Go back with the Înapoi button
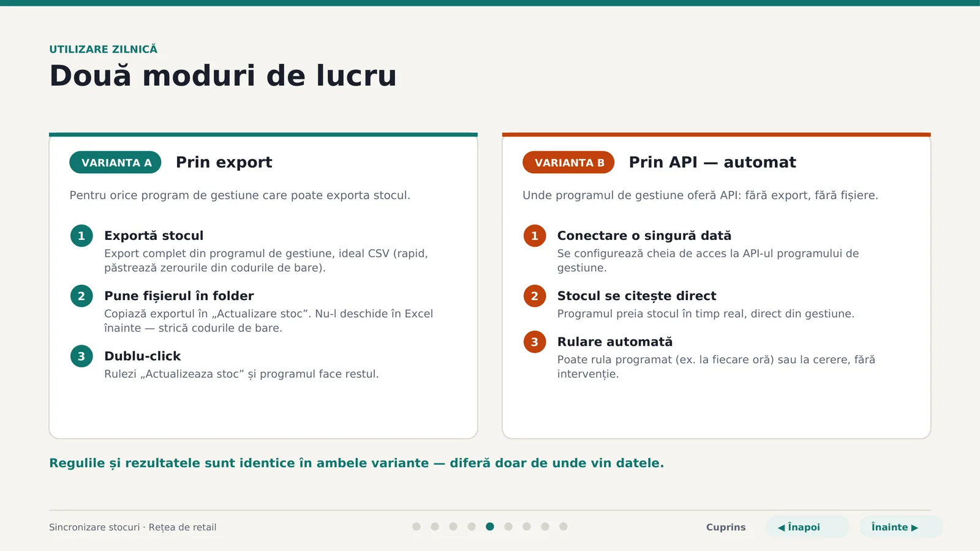Image resolution: width=980 pixels, height=551 pixels. pyautogui.click(x=807, y=527)
